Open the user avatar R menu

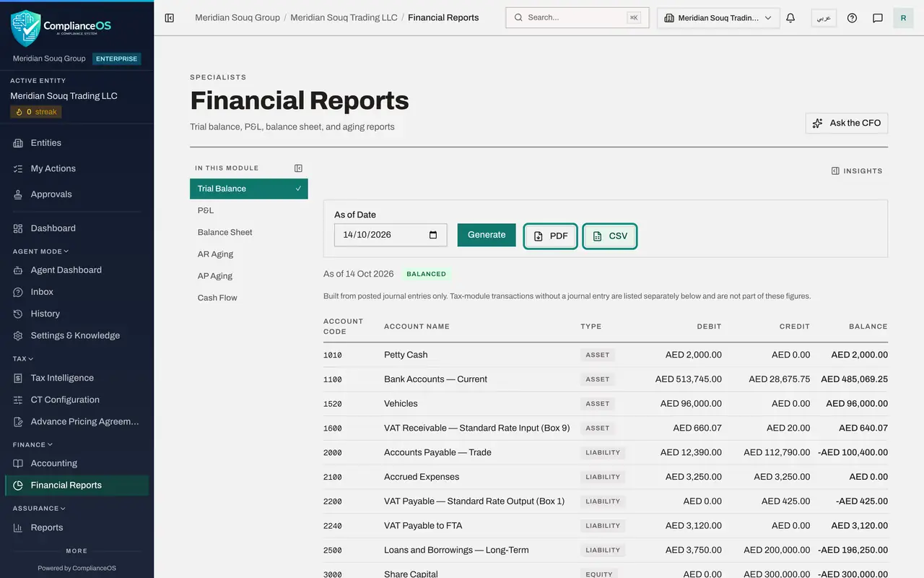(903, 18)
